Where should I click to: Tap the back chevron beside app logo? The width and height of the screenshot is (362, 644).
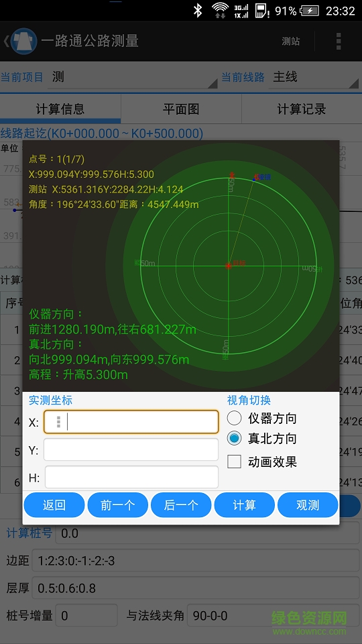(6, 41)
